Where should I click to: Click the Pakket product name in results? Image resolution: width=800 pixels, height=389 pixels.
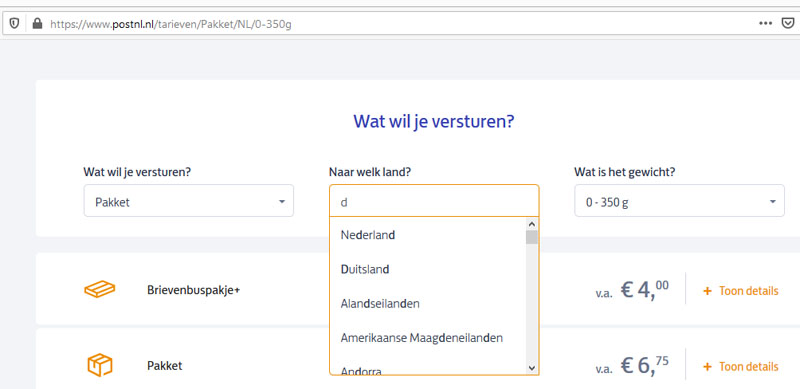tap(164, 366)
